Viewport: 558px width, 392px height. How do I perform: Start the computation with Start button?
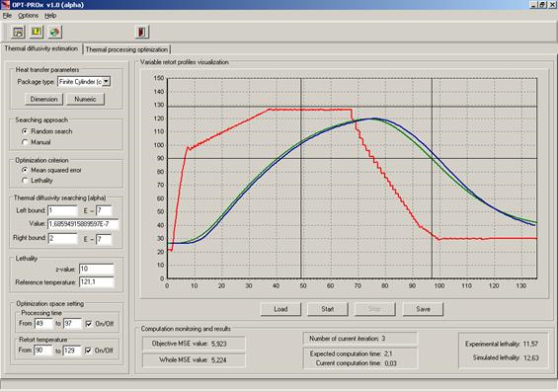[328, 309]
